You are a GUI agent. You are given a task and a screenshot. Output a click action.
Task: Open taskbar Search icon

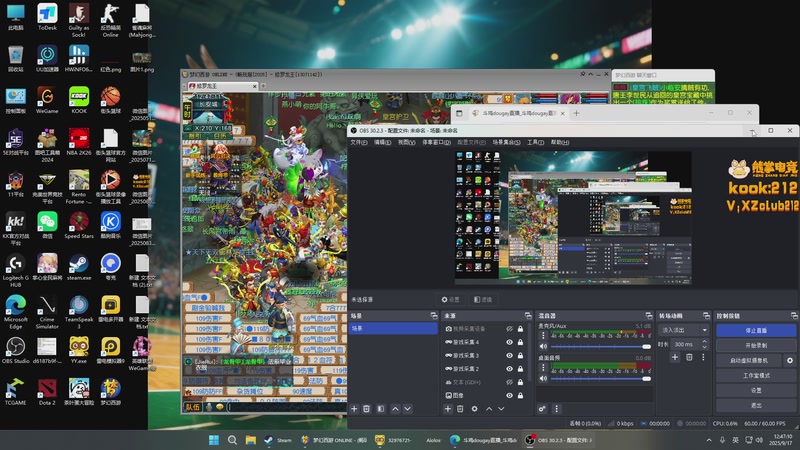232,440
